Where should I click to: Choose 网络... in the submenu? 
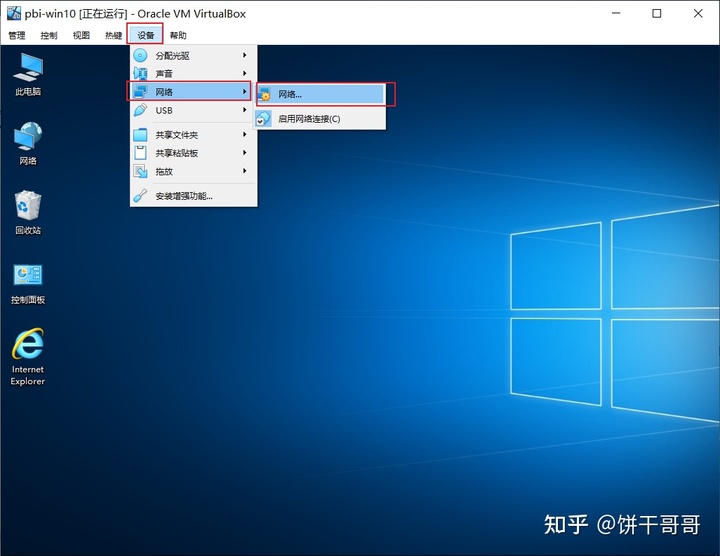click(321, 95)
